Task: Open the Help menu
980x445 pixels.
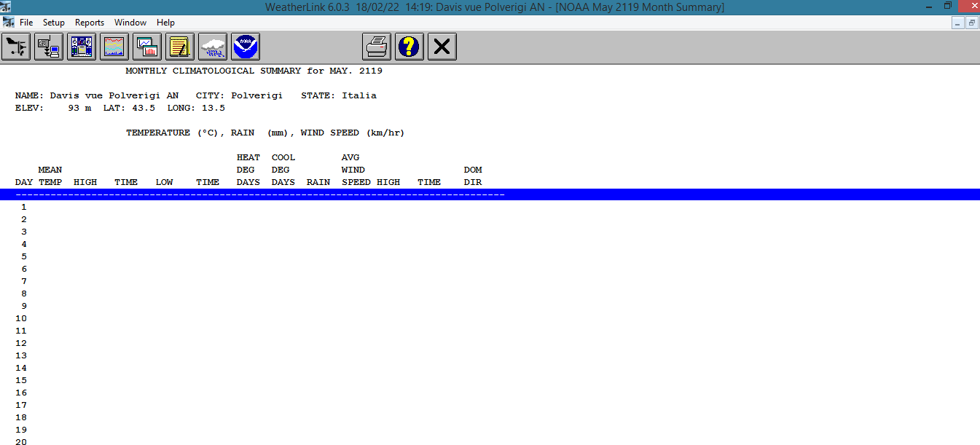Action: tap(165, 23)
